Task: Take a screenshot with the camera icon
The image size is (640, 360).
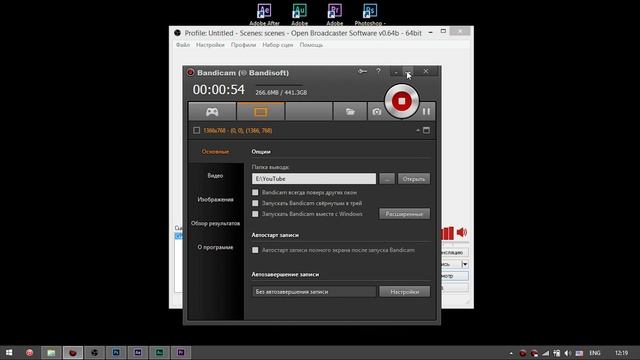Action: 376,111
